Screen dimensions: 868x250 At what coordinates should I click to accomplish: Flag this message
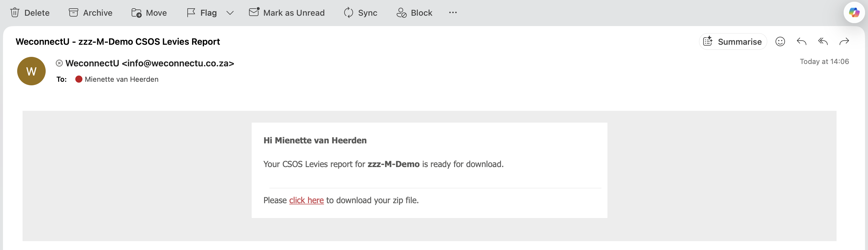click(x=202, y=13)
